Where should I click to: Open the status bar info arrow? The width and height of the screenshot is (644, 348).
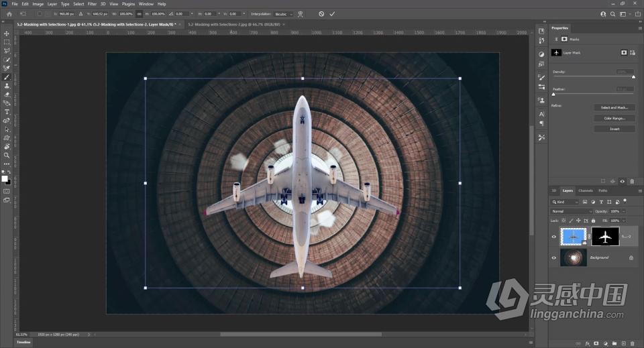(89, 335)
